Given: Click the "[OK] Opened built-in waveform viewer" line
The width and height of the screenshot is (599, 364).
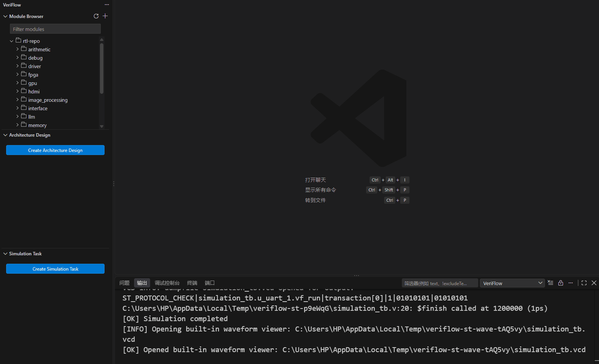Looking at the screenshot, I should pyautogui.click(x=354, y=349).
